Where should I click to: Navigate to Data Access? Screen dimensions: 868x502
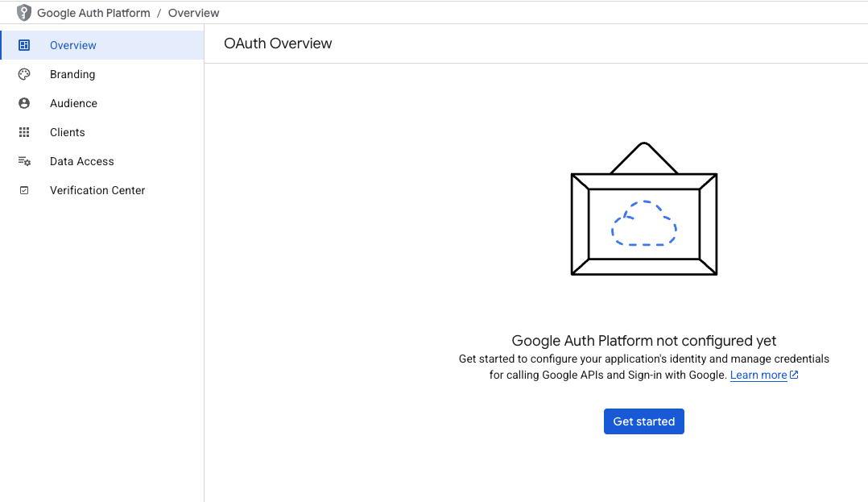[82, 161]
